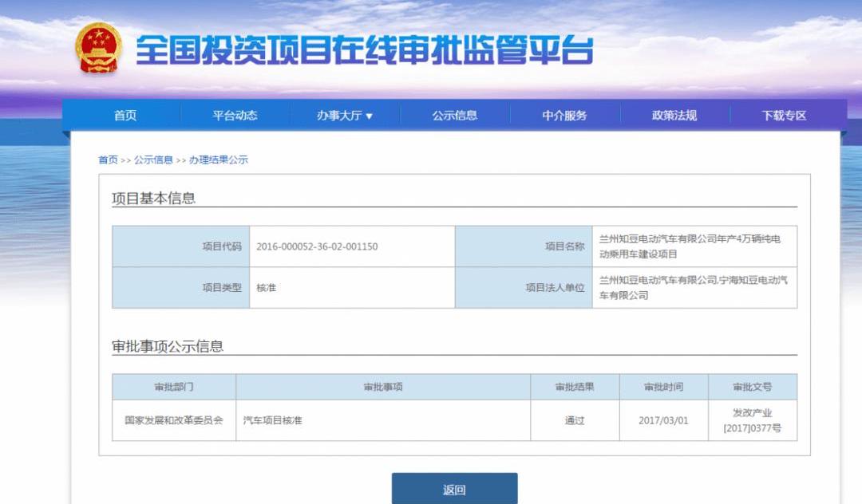
Task: Click the 公示信息 breadcrumb link
Action: [153, 159]
